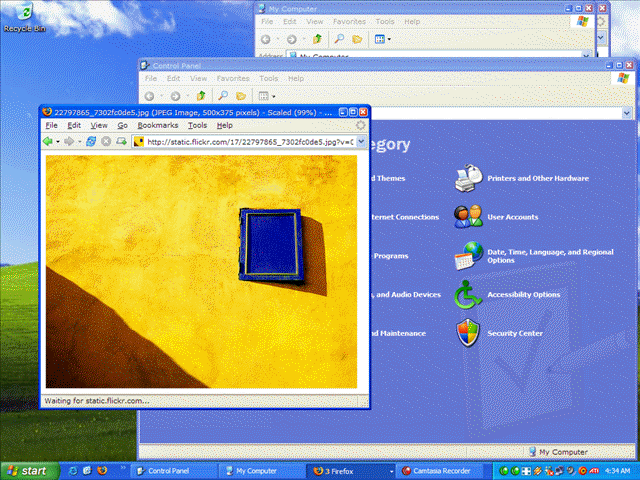Open the User Accounts icon

468,217
